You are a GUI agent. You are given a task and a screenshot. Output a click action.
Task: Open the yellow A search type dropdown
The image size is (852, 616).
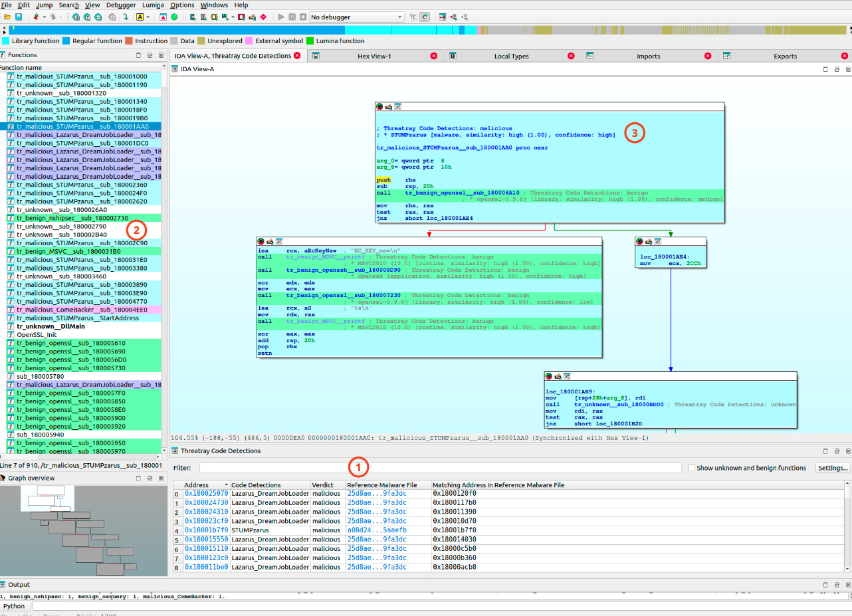pyautogui.click(x=149, y=17)
